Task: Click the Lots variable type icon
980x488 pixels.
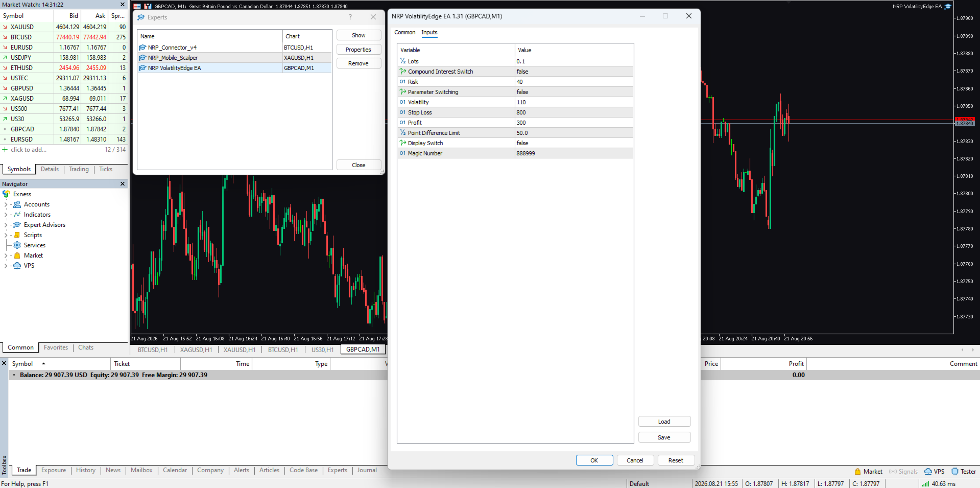Action: (402, 61)
